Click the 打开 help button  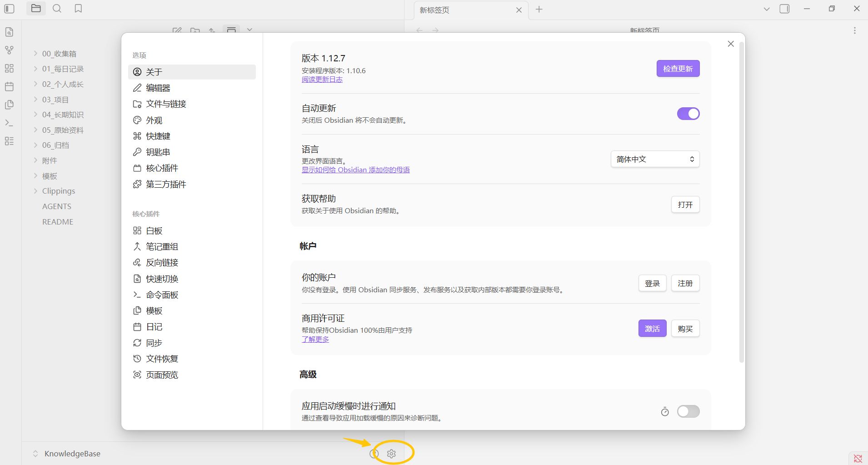pos(685,205)
